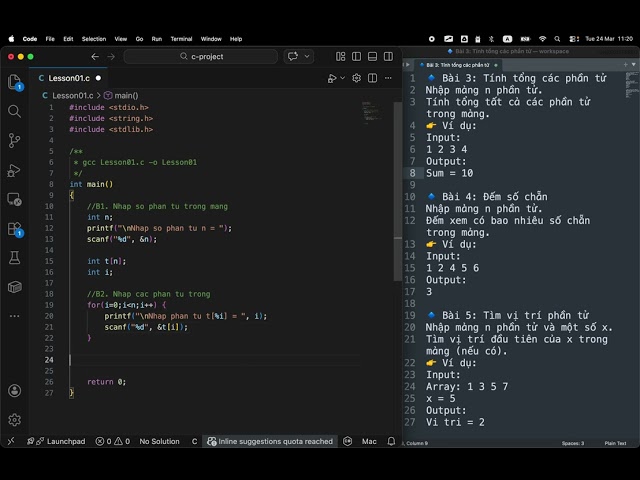Open the Testing flask view

[x=15, y=258]
